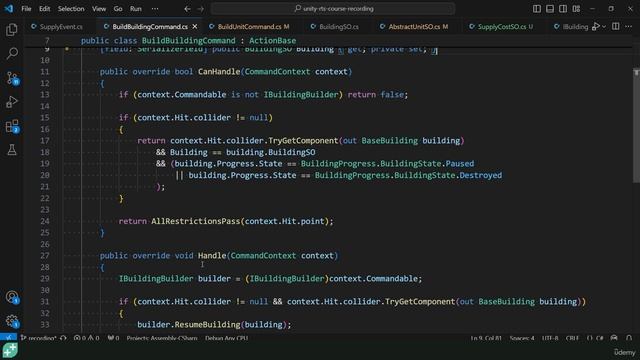Click the sticky scroll BuildBuildingCommand class header

(188, 40)
